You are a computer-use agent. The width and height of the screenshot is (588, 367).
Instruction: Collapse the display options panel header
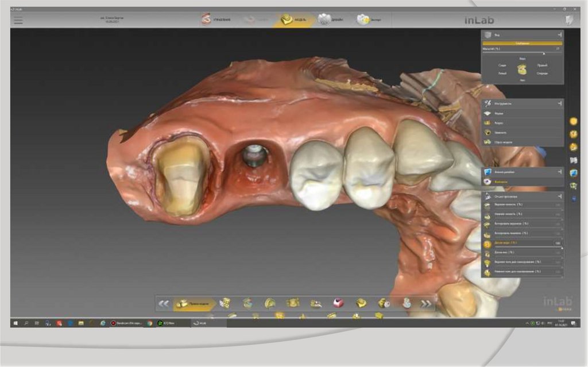tap(559, 195)
